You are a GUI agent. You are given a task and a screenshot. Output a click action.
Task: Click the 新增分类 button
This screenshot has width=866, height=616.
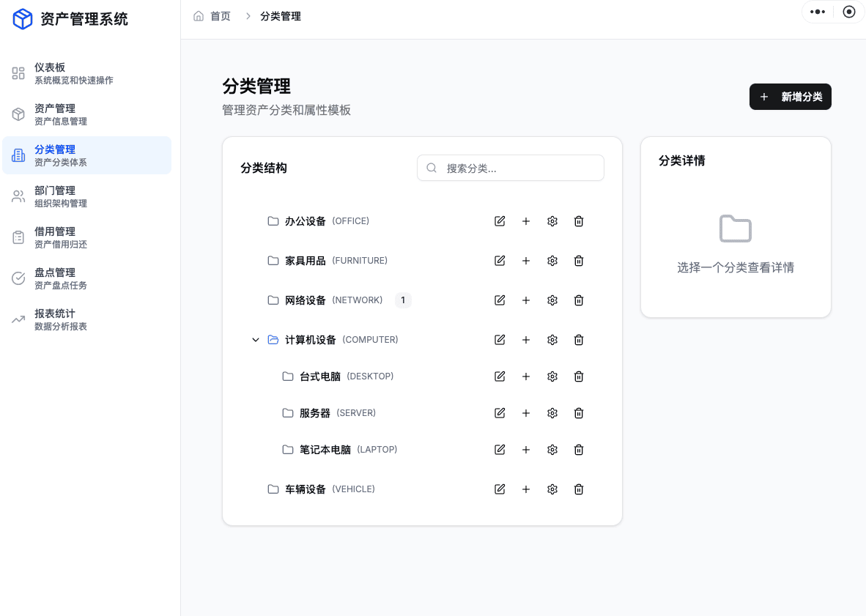[x=790, y=97]
